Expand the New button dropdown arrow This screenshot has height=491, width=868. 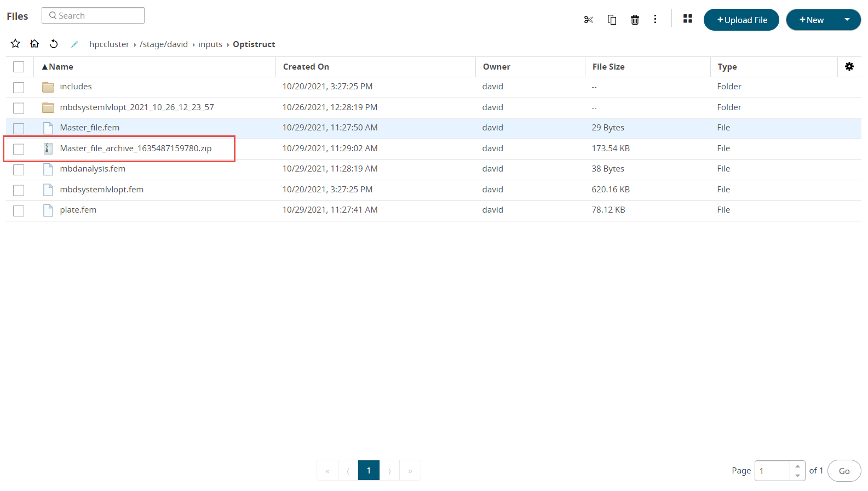[x=847, y=20]
